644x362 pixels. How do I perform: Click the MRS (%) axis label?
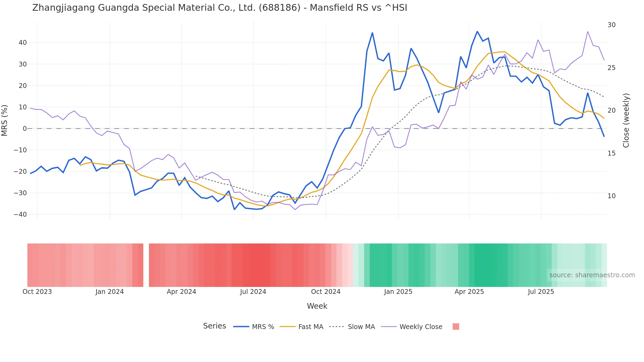point(5,120)
